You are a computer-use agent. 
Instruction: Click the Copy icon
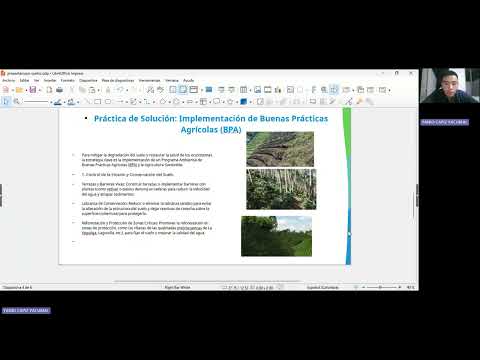pyautogui.click(x=82, y=90)
